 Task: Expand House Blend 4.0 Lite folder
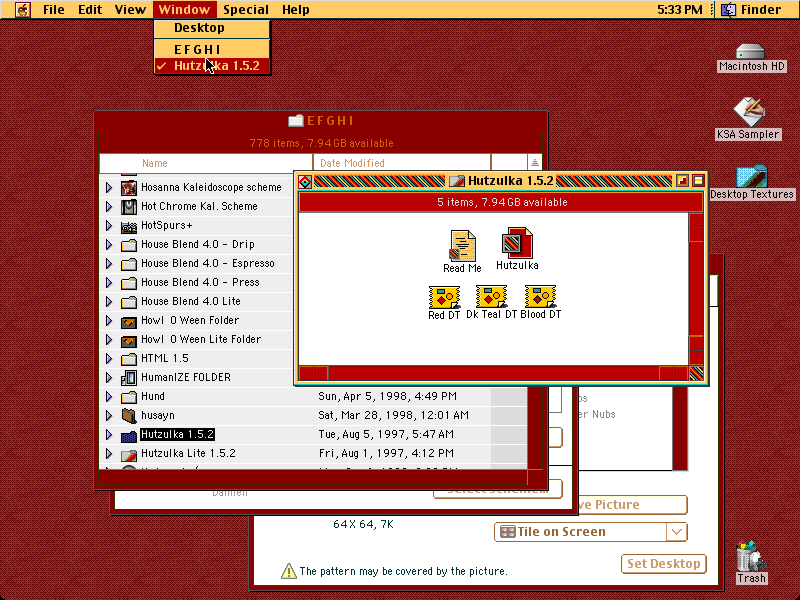point(109,302)
